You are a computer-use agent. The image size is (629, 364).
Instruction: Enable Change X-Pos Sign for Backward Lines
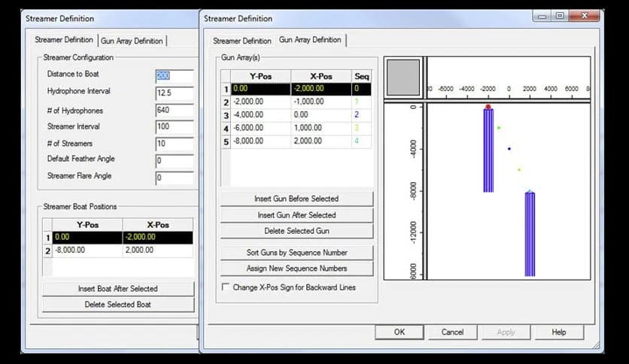[226, 287]
